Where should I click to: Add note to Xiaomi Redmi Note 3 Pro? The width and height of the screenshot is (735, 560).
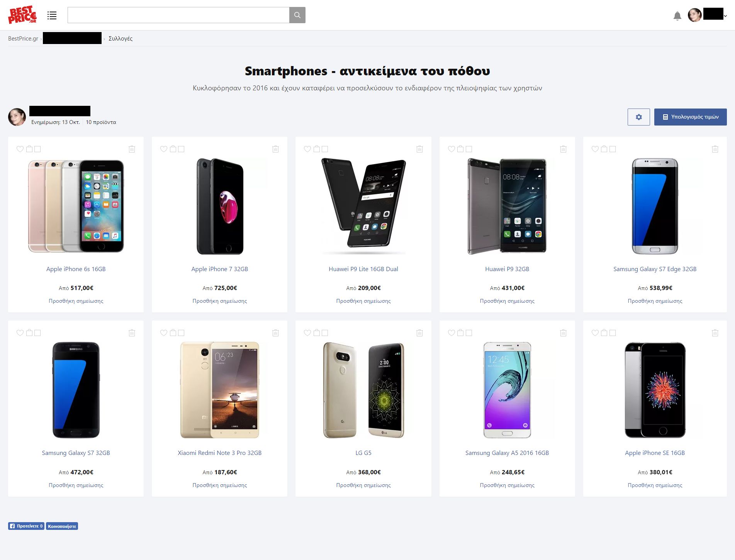(220, 485)
